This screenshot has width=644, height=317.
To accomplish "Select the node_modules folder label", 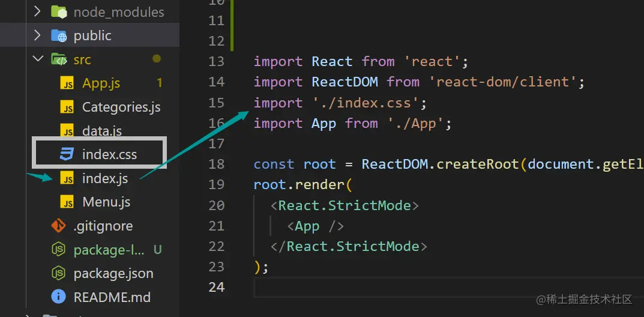I will coord(119,13).
